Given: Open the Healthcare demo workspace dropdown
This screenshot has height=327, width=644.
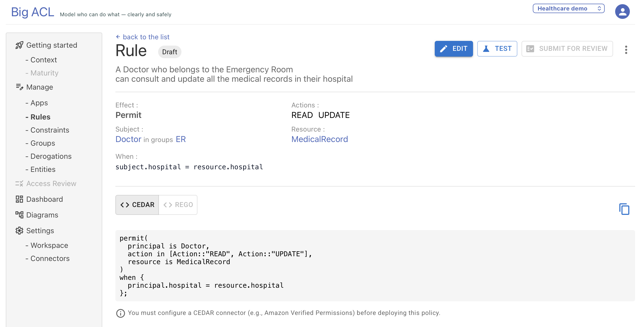Looking at the screenshot, I should (568, 8).
